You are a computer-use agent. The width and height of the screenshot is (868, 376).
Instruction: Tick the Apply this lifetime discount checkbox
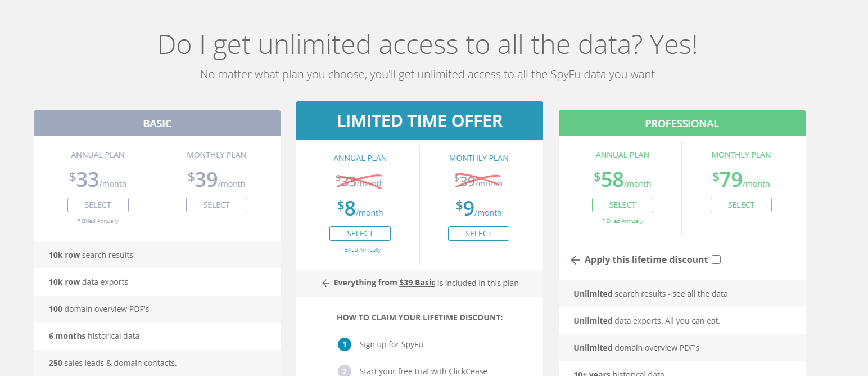tap(716, 259)
